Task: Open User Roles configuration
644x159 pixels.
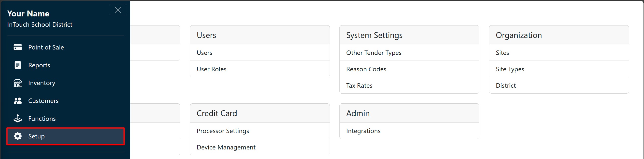Action: click(211, 69)
